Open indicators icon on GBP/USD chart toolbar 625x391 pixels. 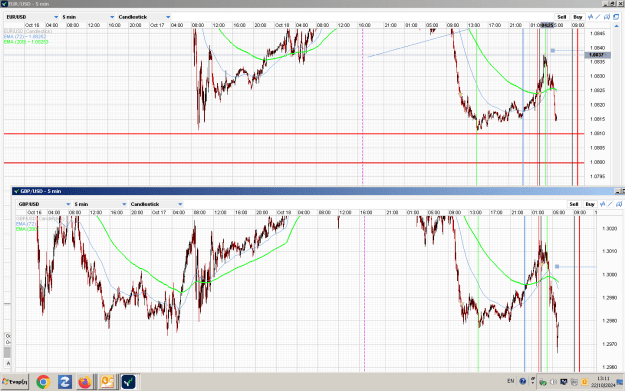[x=603, y=204]
